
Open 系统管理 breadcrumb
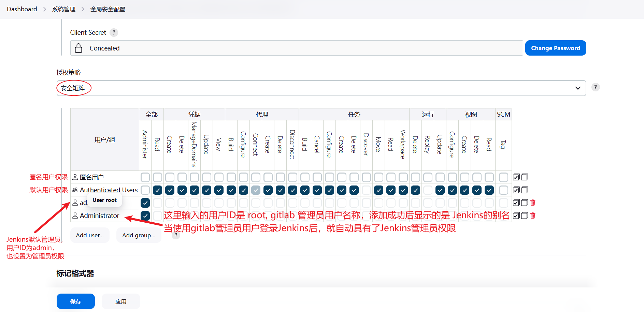(64, 9)
